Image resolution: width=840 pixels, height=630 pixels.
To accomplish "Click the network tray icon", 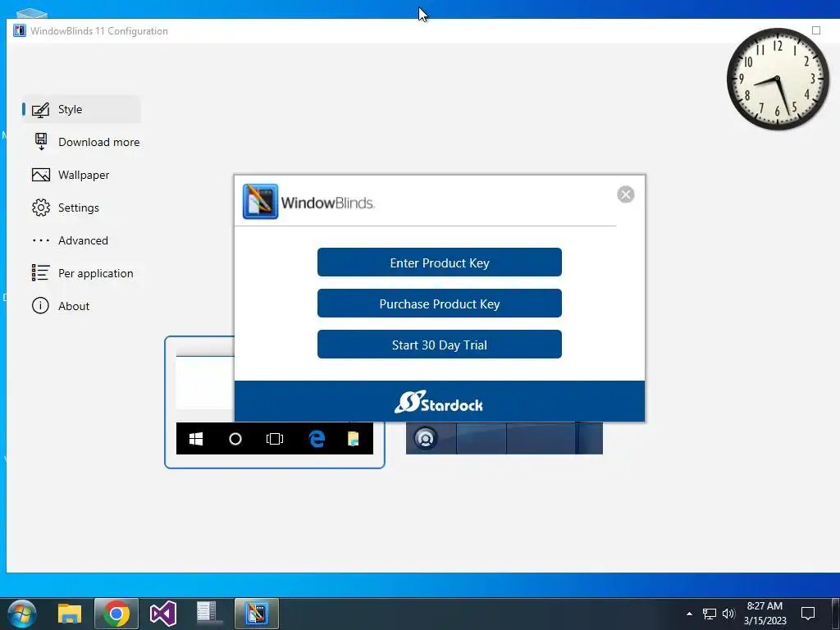I will [x=710, y=614].
